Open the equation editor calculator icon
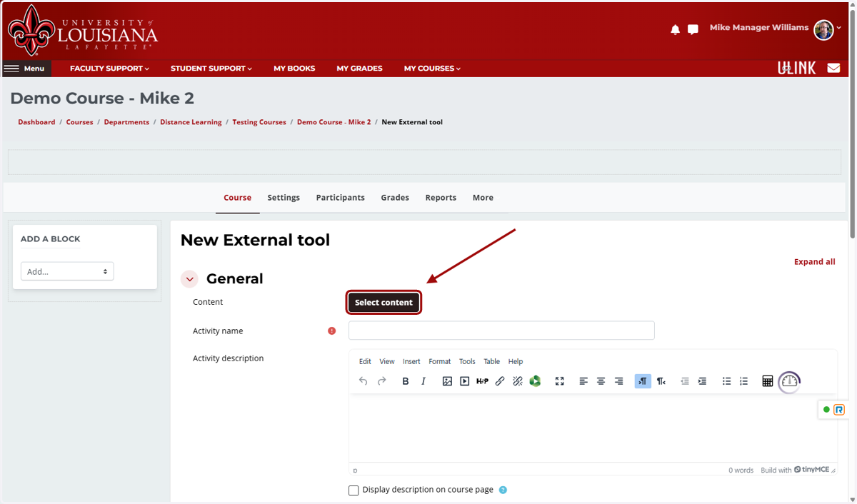857x504 pixels. [x=768, y=381]
